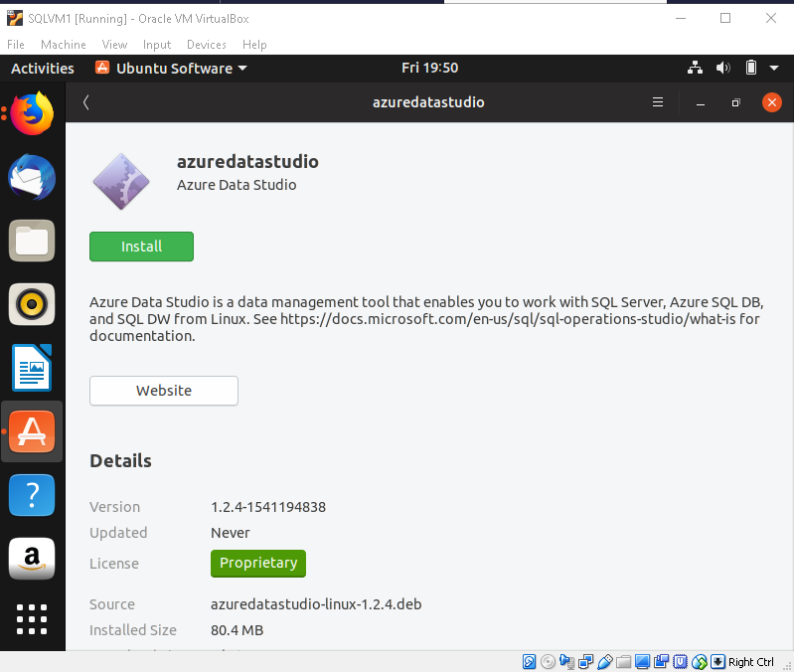794x672 pixels.
Task: Click VirtualBox audio status icon
Action: pyautogui.click(x=567, y=662)
